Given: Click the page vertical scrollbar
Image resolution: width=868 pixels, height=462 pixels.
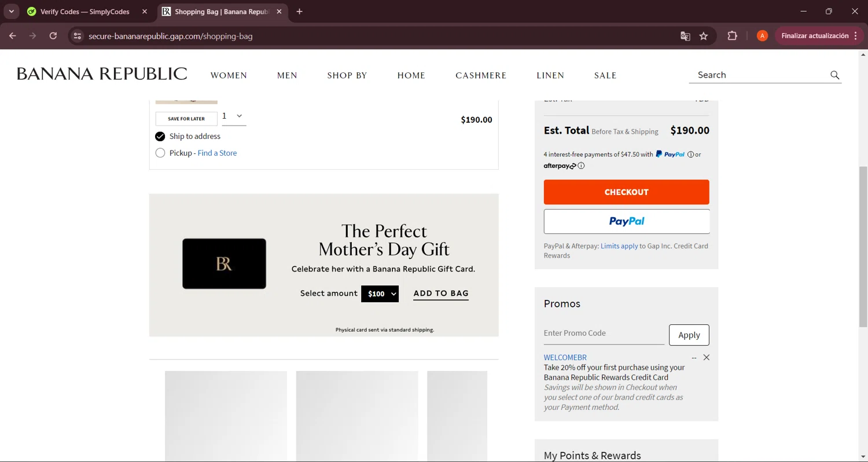Looking at the screenshot, I should [x=863, y=247].
